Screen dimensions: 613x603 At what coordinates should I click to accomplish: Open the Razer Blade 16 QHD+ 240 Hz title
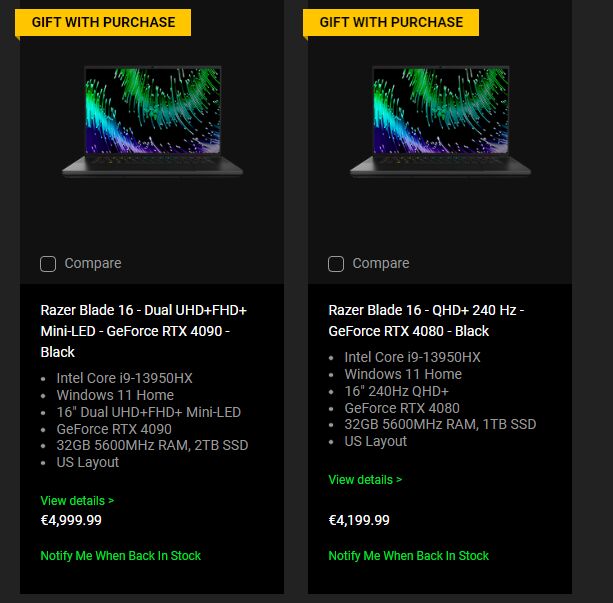click(426, 320)
